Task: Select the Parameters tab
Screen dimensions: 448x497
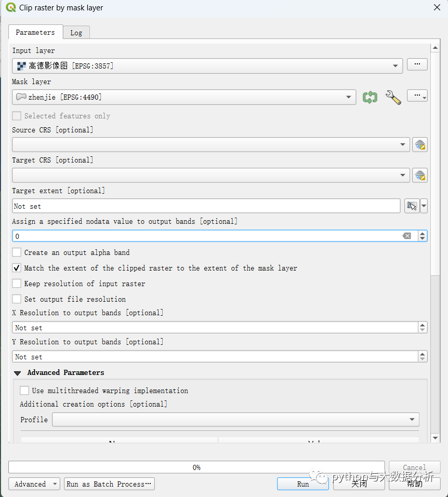Action: point(35,32)
